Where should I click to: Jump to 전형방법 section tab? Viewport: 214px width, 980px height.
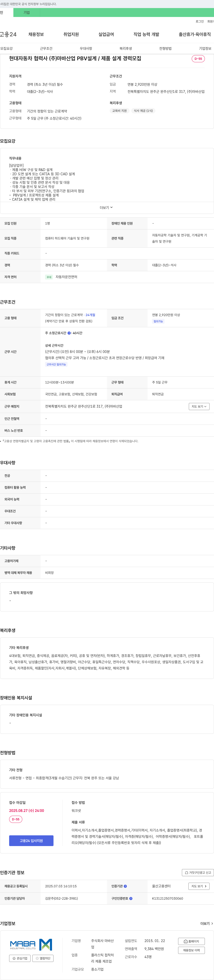[x=165, y=49]
